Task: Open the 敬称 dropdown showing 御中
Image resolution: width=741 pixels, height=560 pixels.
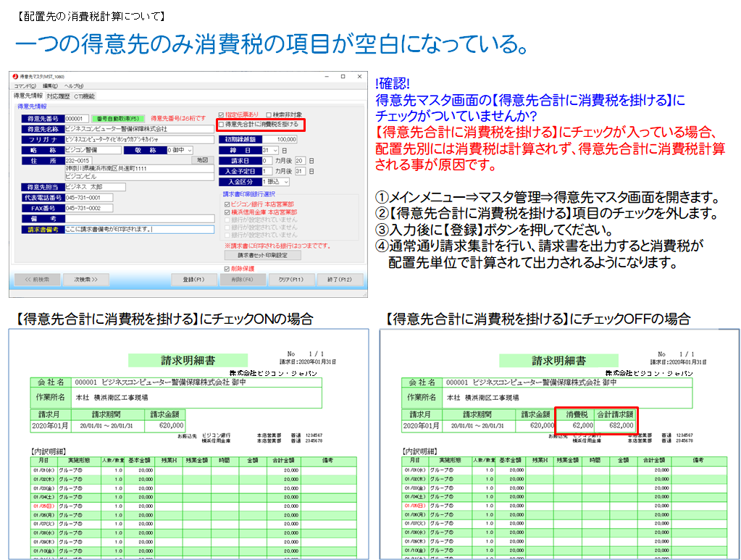Action: pyautogui.click(x=180, y=150)
